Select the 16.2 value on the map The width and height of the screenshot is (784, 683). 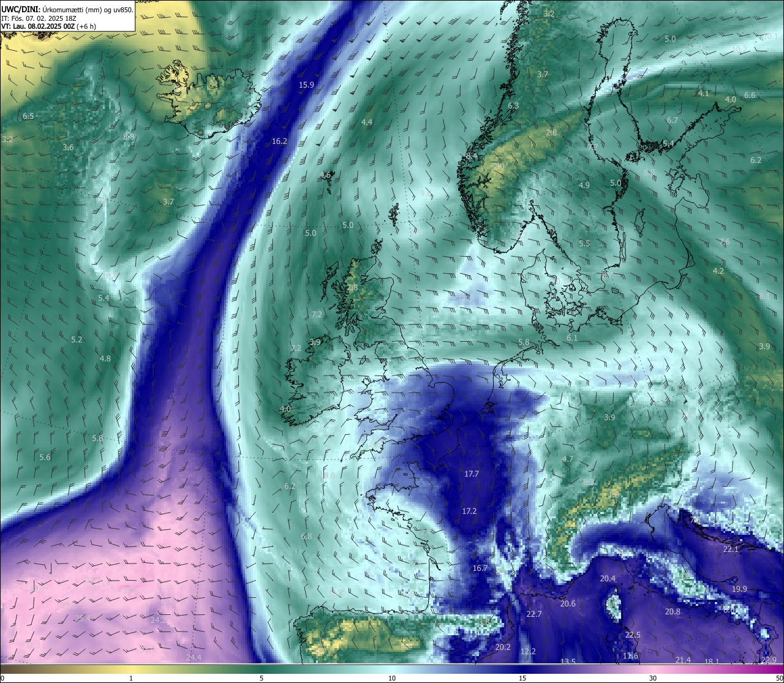[x=279, y=142]
